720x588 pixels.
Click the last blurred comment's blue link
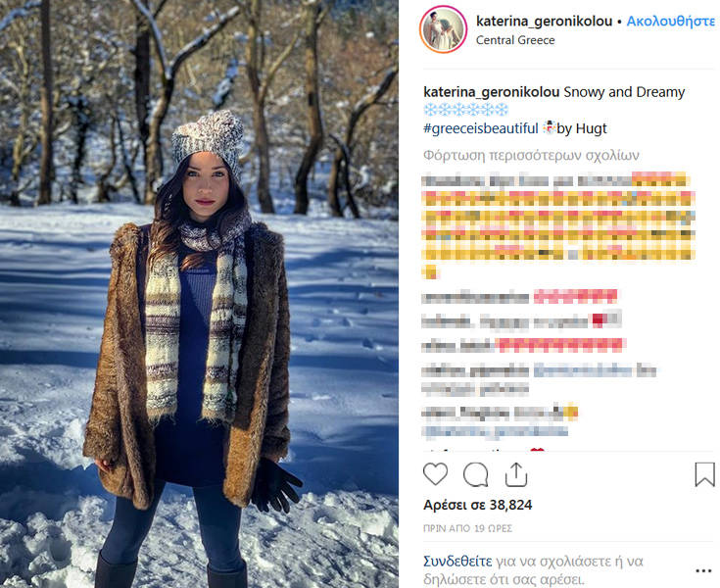(x=495, y=431)
